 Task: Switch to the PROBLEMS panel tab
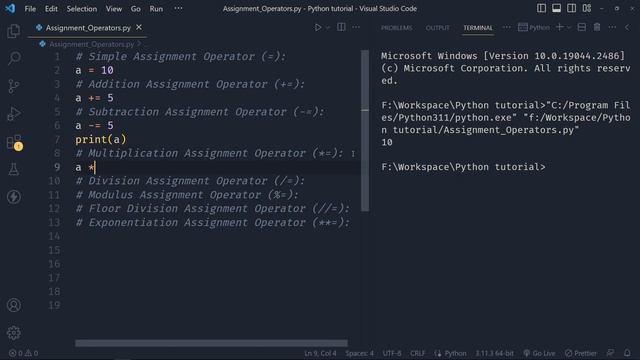396,28
